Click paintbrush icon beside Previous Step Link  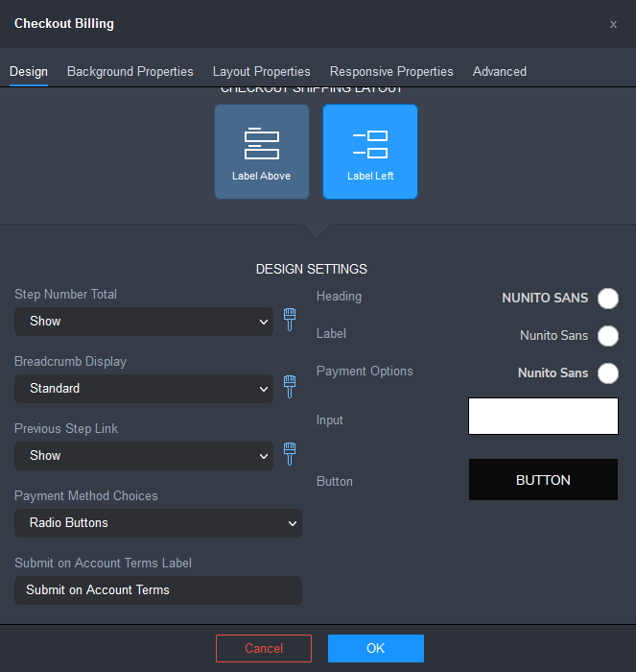290,454
